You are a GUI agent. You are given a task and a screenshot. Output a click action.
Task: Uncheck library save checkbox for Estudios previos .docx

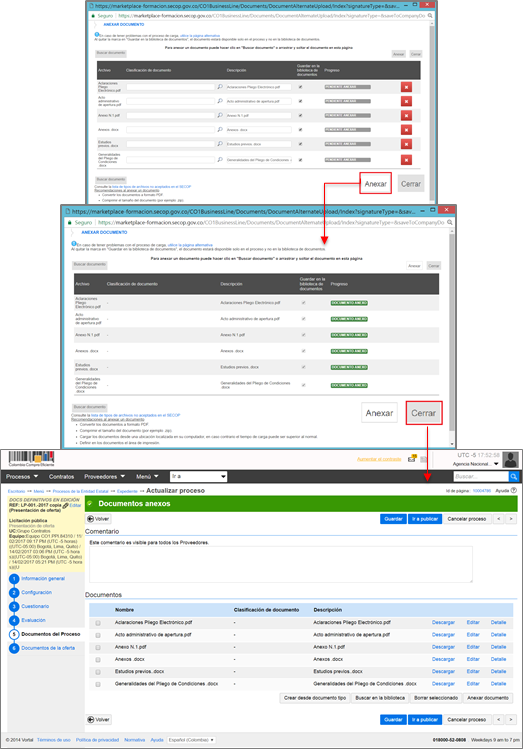point(300,144)
